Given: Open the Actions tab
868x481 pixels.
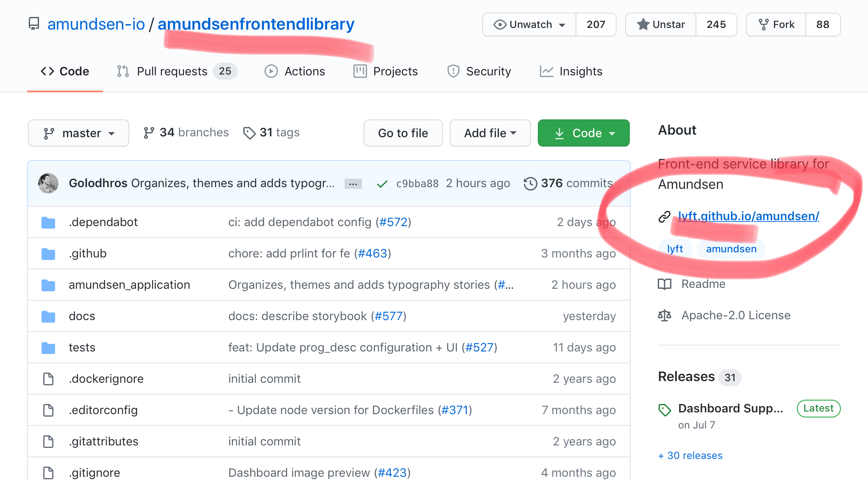Looking at the screenshot, I should point(295,71).
